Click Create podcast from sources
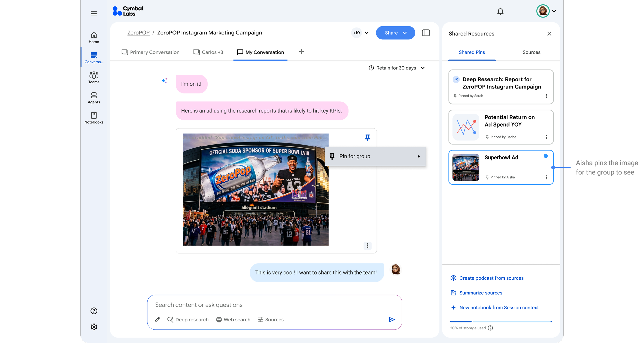Image resolution: width=644 pixels, height=343 pixels. (x=487, y=278)
